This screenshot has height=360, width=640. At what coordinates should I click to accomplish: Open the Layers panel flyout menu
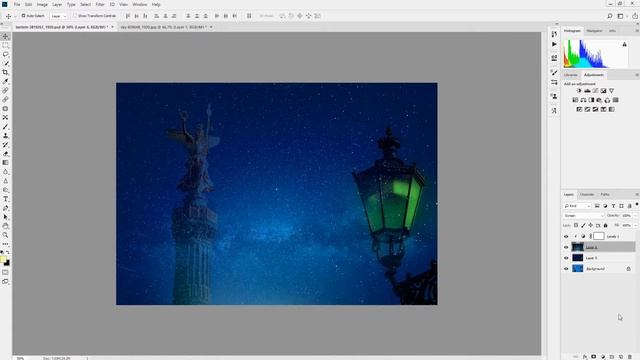[637, 194]
